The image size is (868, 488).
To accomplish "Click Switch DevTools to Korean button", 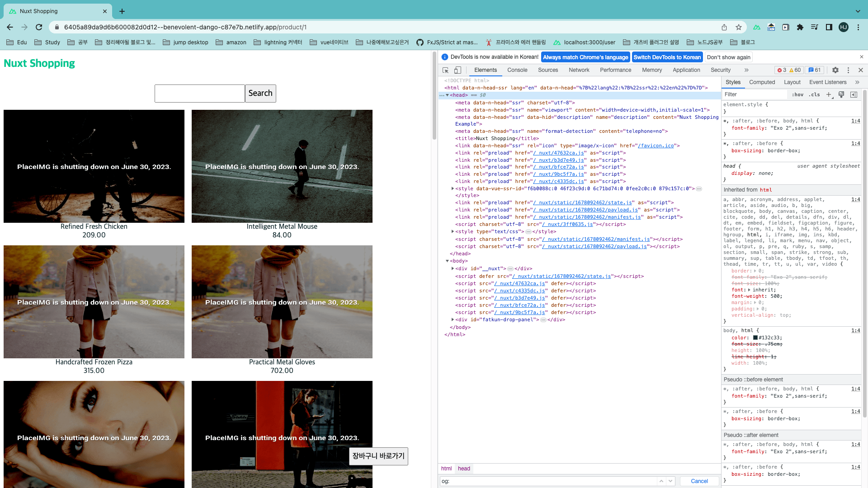I will pos(667,57).
